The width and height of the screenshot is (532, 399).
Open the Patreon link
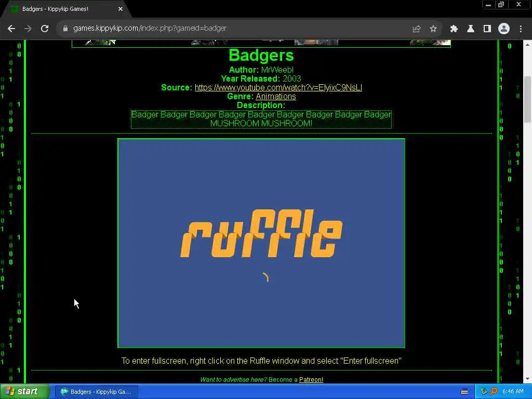[311, 380]
